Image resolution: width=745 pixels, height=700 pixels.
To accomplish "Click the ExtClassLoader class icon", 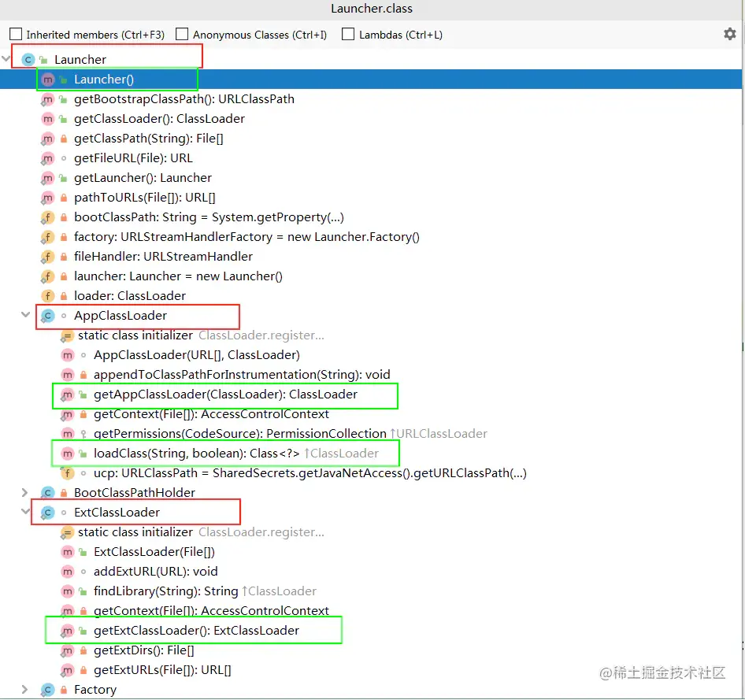I will point(47,513).
